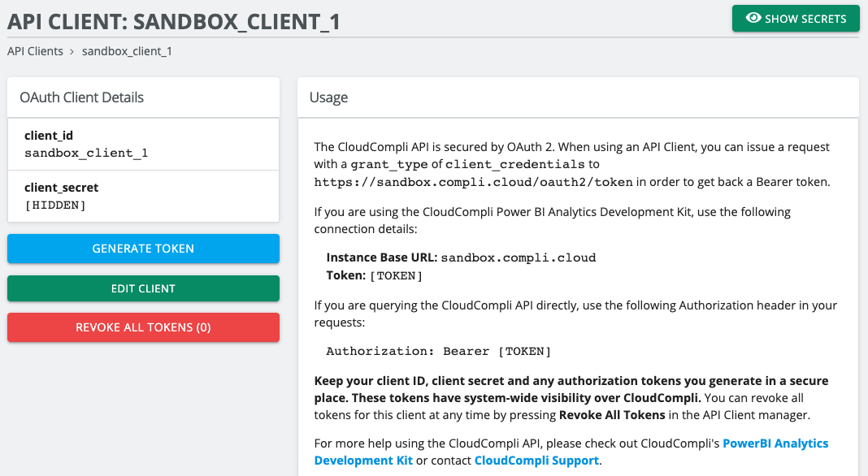Click Instance Base URL value sandbox.compli.cloud
868x476 pixels.
[519, 258]
